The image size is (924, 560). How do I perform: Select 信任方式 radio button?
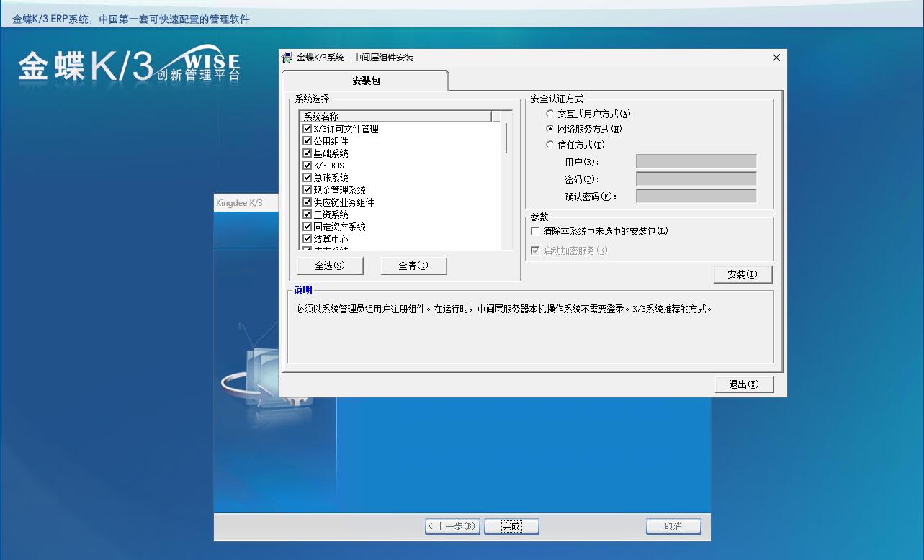(550, 145)
